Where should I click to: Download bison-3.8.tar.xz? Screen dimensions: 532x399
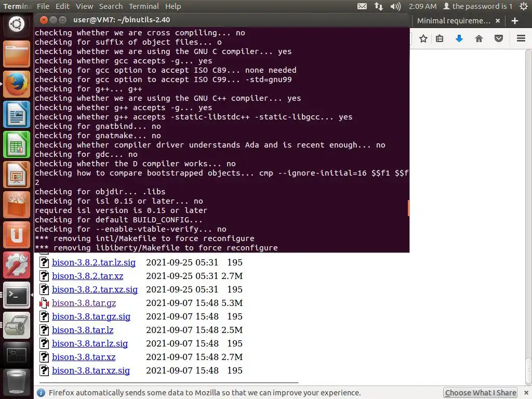click(84, 357)
